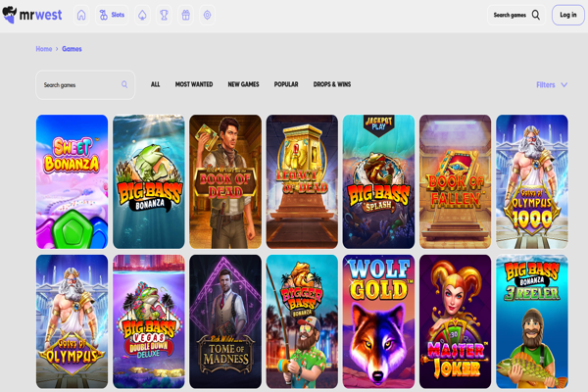Viewport: 588px width, 392px height.
Task: Switch to the POPULAR tab
Action: click(x=286, y=84)
